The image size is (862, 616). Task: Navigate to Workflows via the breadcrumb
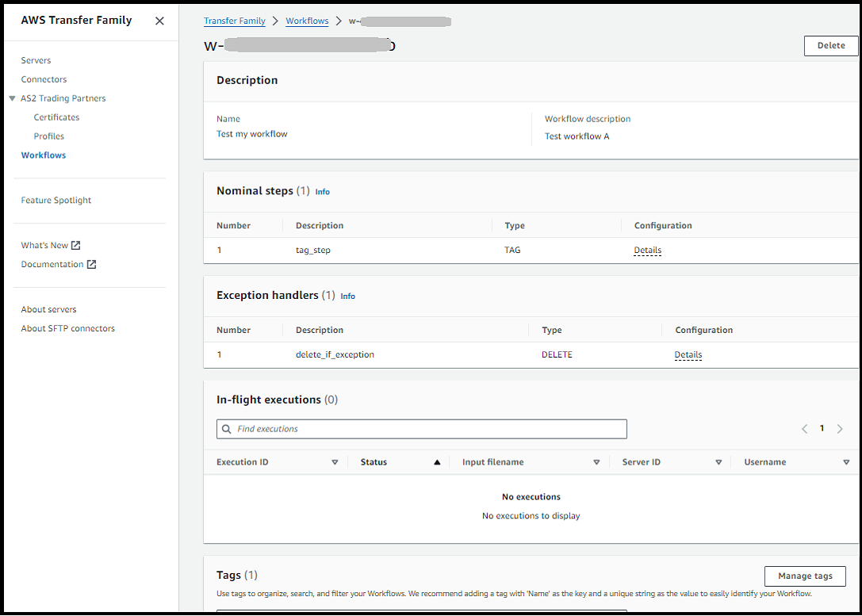(307, 21)
